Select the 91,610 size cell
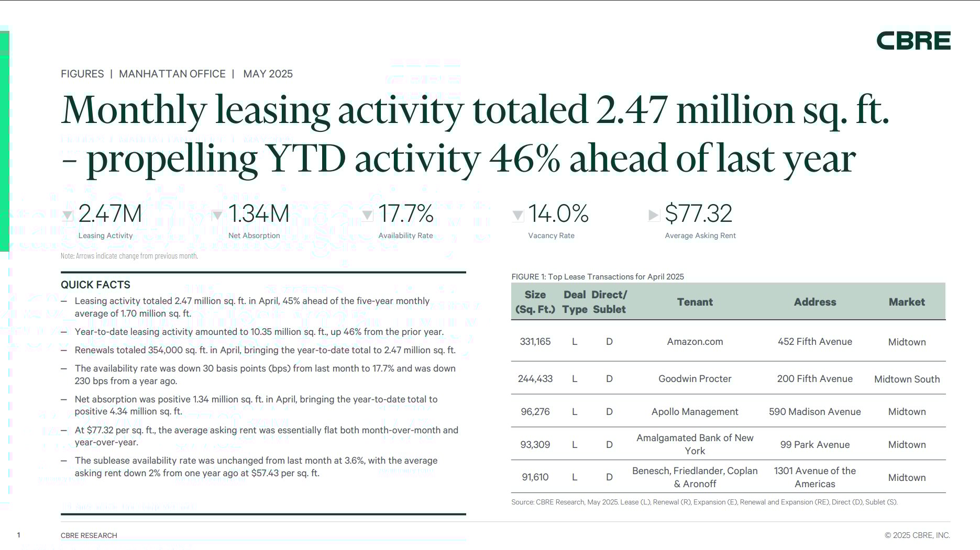Screen dimensions: 980x550 (x=535, y=477)
